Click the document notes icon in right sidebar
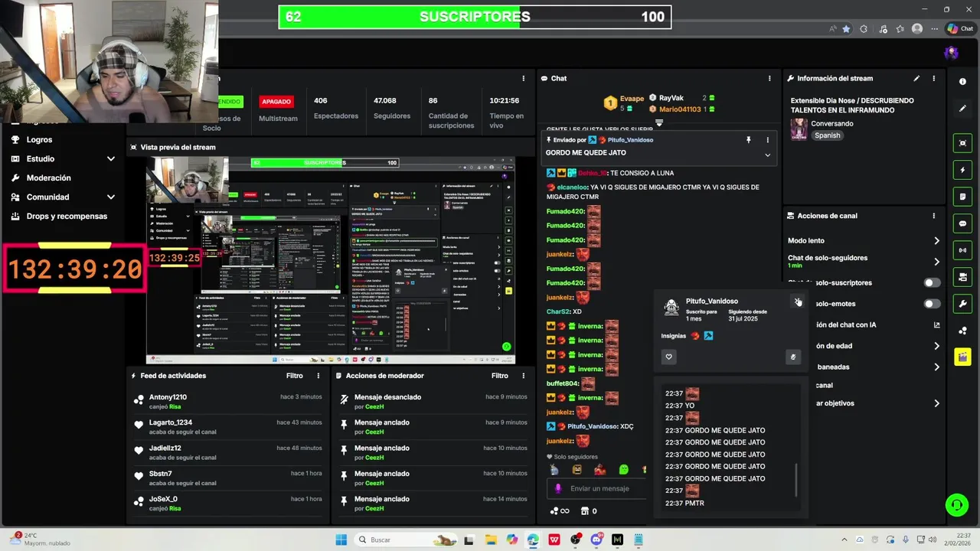 point(962,197)
